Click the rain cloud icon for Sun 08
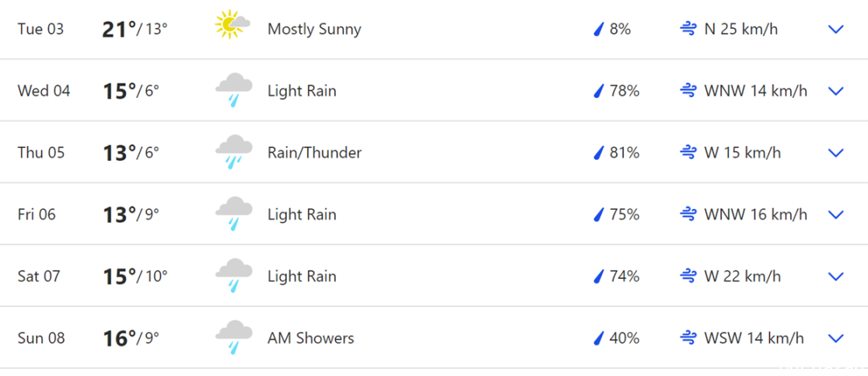The height and width of the screenshot is (376, 868). (234, 337)
